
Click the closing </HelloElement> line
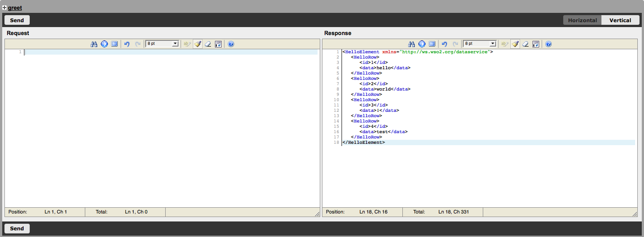(x=364, y=142)
